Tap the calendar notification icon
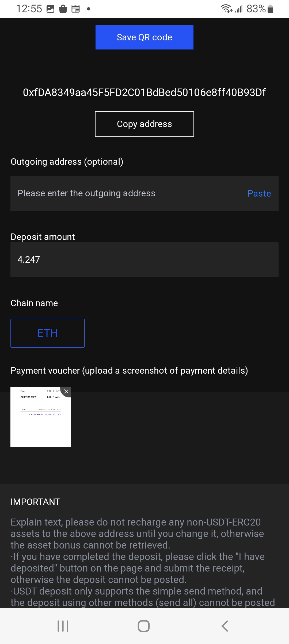The width and height of the screenshot is (289, 644). click(x=75, y=9)
